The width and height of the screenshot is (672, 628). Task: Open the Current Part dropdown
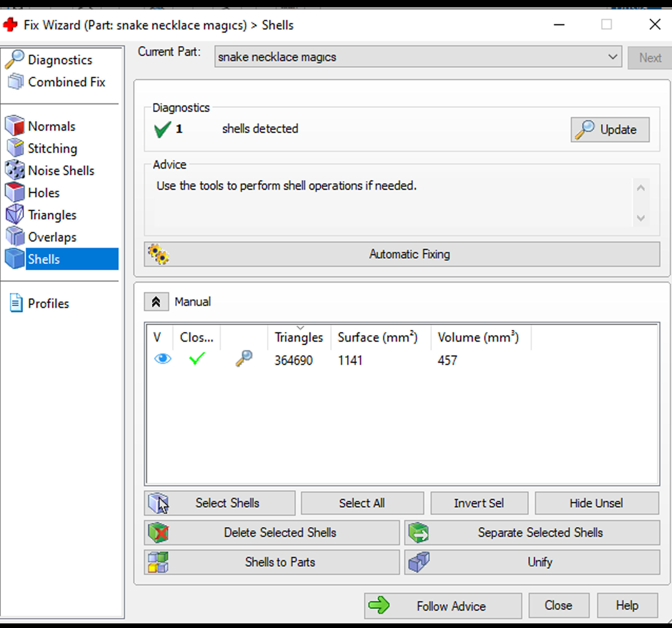612,57
